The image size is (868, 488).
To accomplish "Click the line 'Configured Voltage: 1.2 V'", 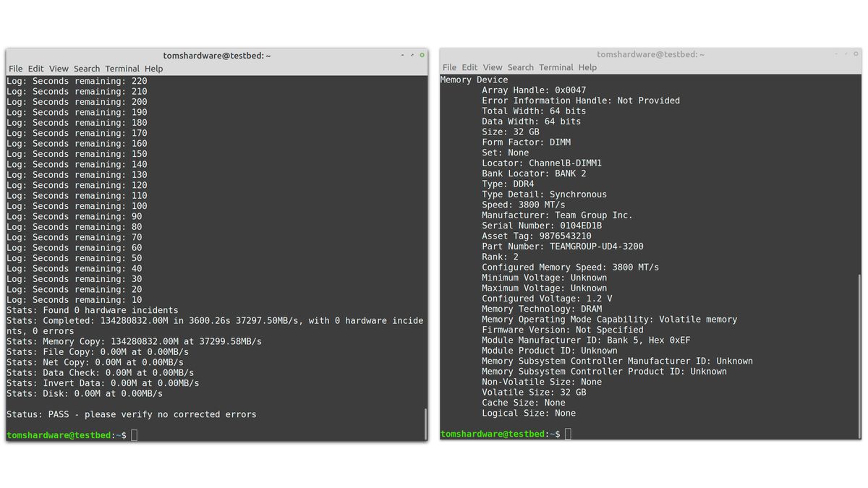I will click(548, 299).
